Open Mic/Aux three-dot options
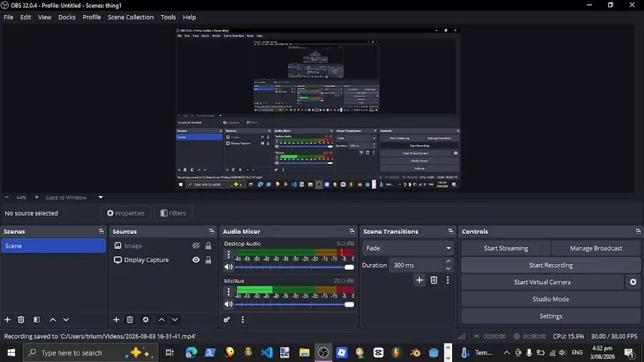644x362 pixels. (x=229, y=291)
